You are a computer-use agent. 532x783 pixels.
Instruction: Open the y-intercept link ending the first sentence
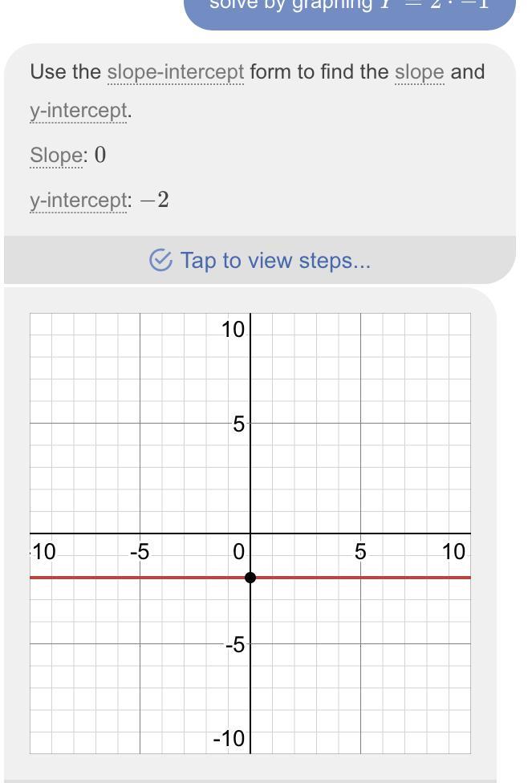78,111
